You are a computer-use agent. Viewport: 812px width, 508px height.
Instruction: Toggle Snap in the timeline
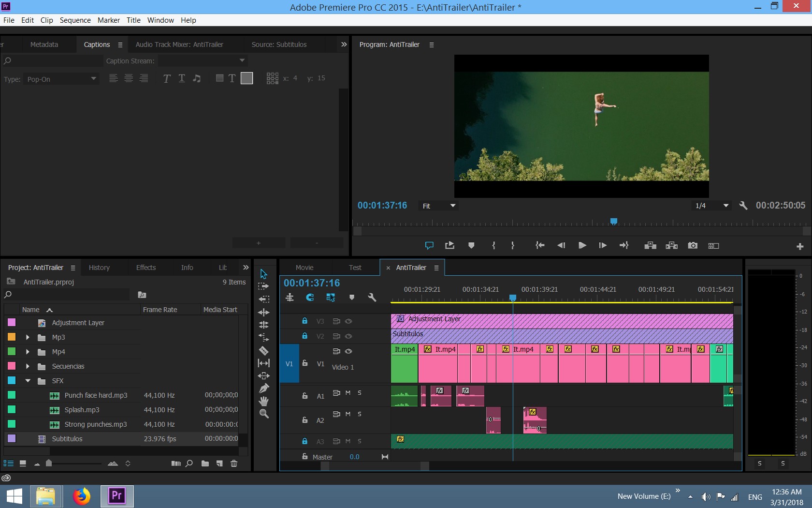(x=310, y=298)
